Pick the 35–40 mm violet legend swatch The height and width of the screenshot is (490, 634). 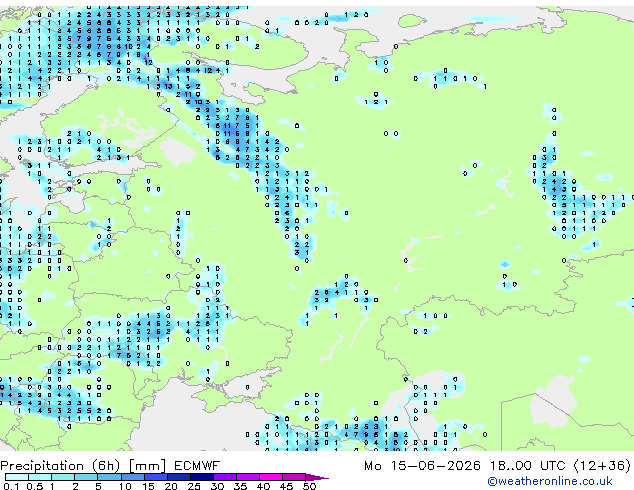click(x=248, y=477)
